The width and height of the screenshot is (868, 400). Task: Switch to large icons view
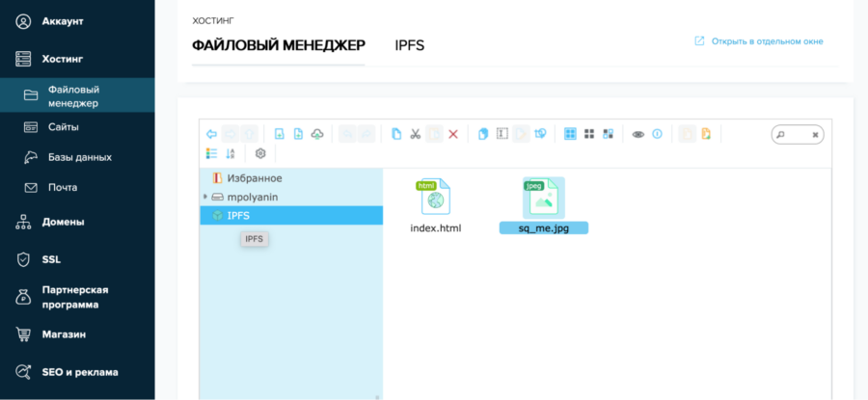click(570, 134)
